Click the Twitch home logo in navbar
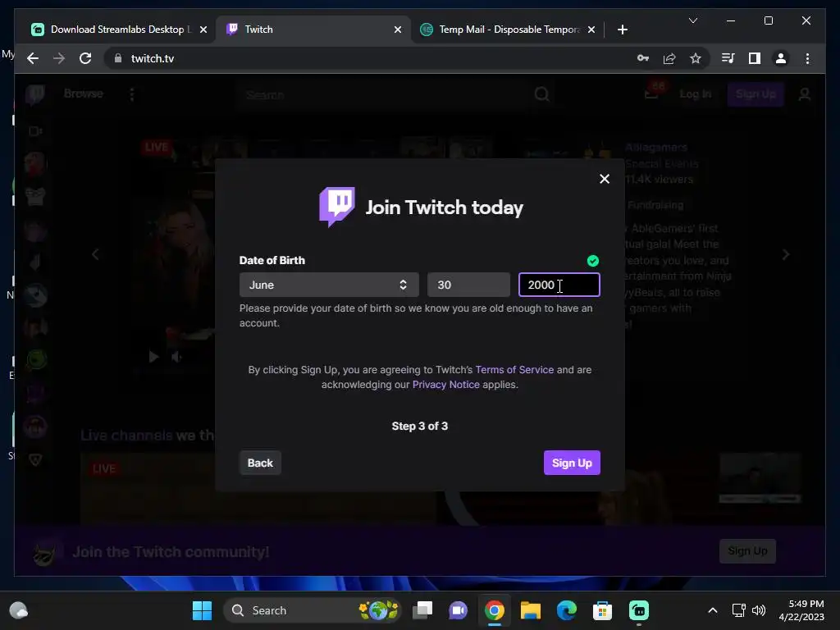840x630 pixels. tap(35, 94)
